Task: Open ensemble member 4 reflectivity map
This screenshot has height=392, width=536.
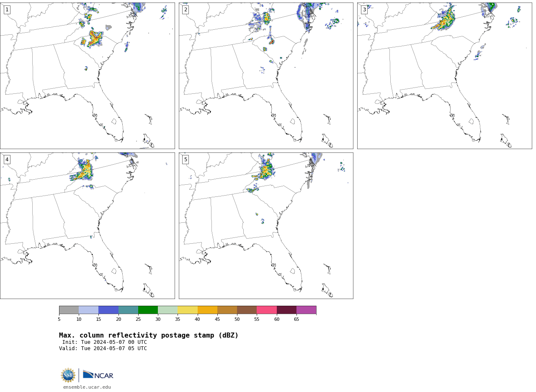Action: [x=88, y=226]
